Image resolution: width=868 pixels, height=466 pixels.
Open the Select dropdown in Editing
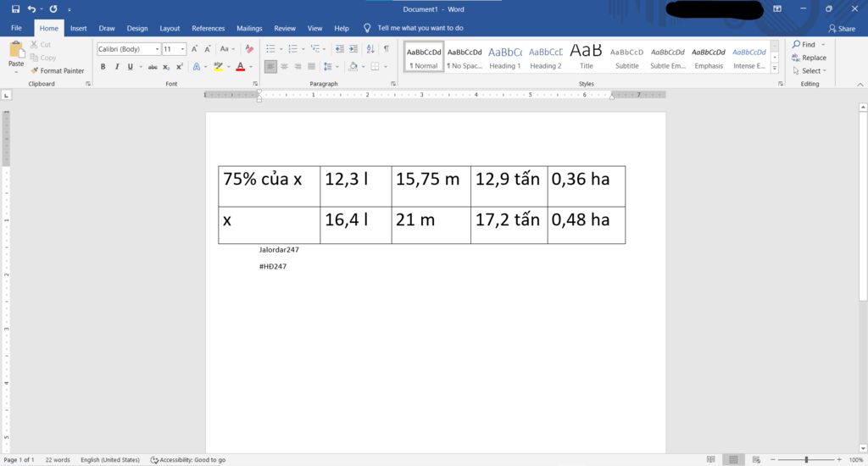click(810, 71)
